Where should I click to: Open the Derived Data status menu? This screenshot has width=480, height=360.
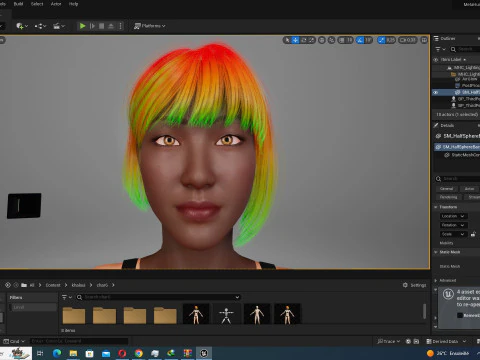pos(446,341)
